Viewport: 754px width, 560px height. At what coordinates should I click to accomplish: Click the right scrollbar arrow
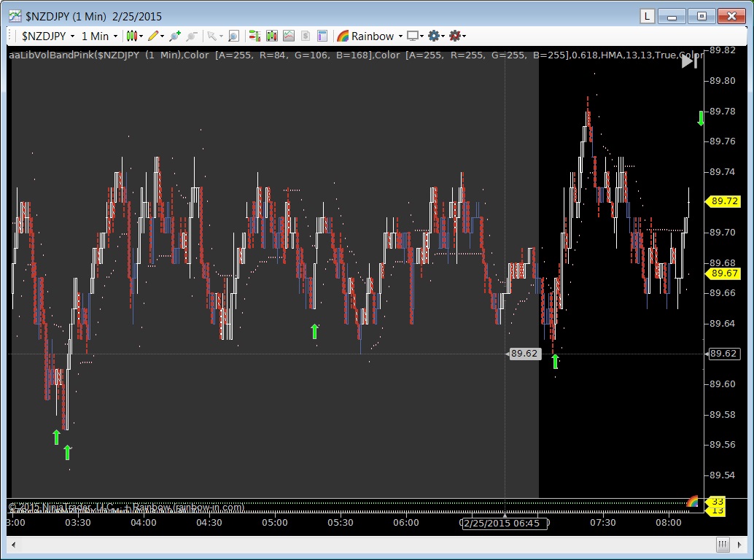point(739,545)
